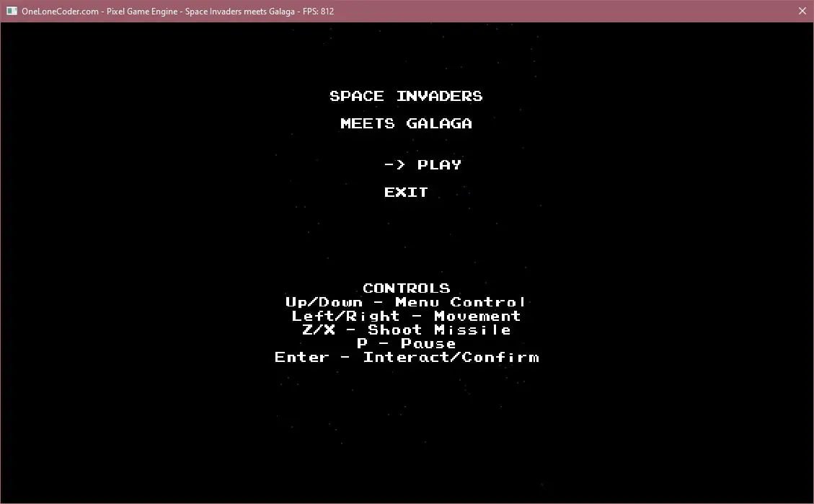Click the Z/X key label

pyautogui.click(x=319, y=330)
